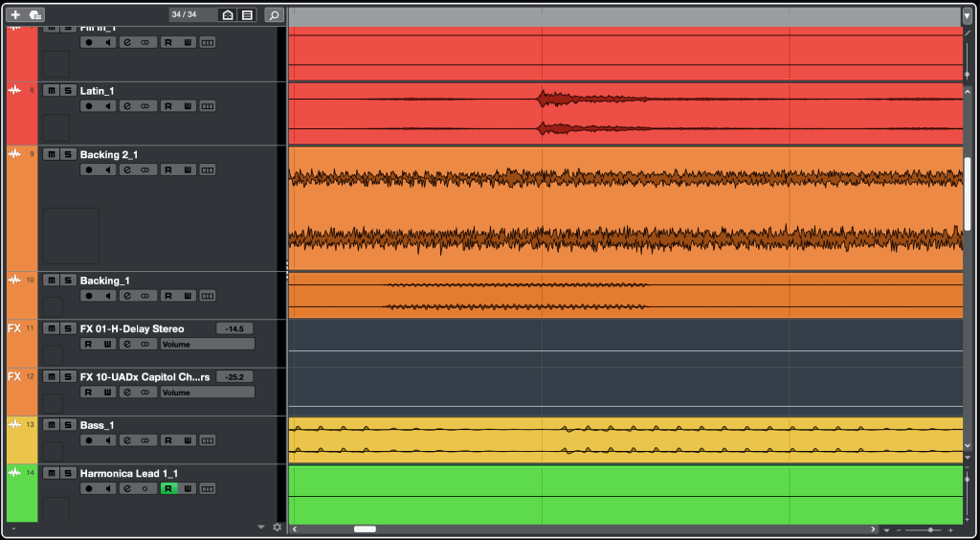Image resolution: width=980 pixels, height=540 pixels.
Task: Enable monitor speaker on Backing 2_1
Action: 109,169
